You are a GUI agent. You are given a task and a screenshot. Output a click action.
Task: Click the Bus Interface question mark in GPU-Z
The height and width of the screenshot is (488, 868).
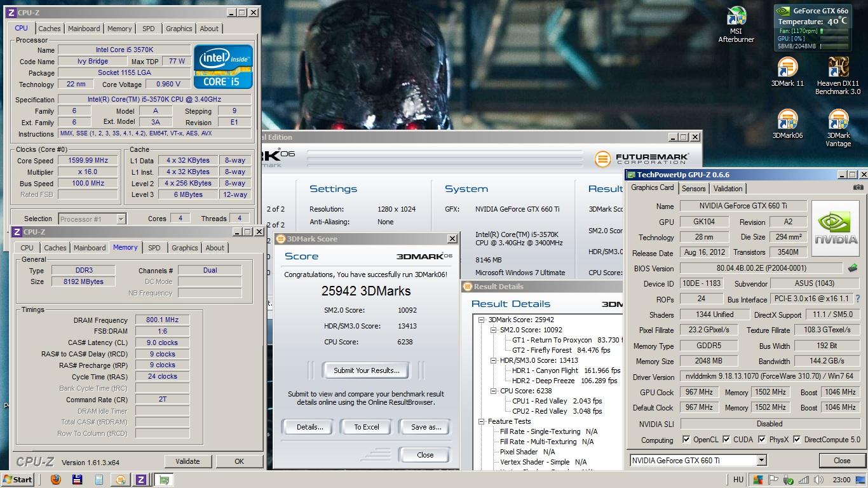[857, 299]
